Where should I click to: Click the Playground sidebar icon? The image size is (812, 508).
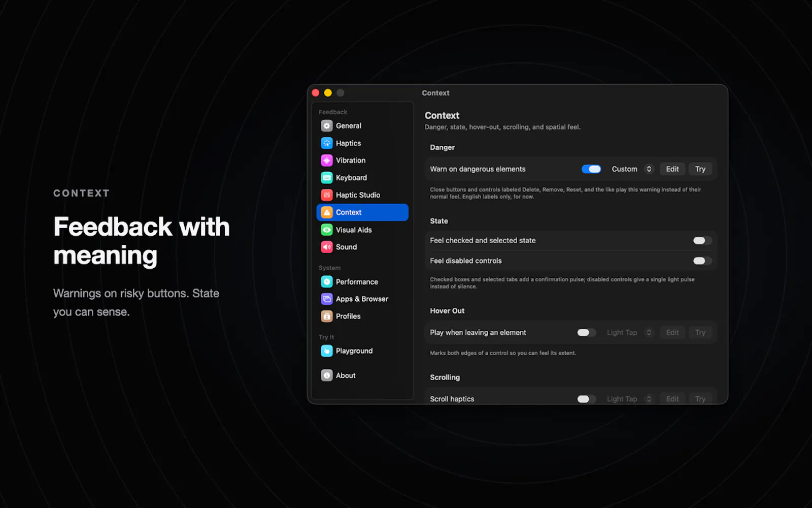(x=327, y=351)
